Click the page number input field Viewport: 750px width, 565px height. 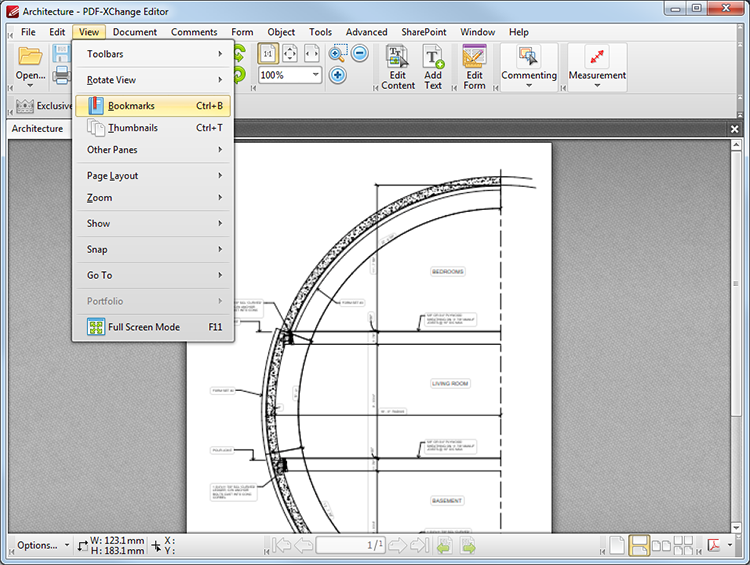[350, 545]
